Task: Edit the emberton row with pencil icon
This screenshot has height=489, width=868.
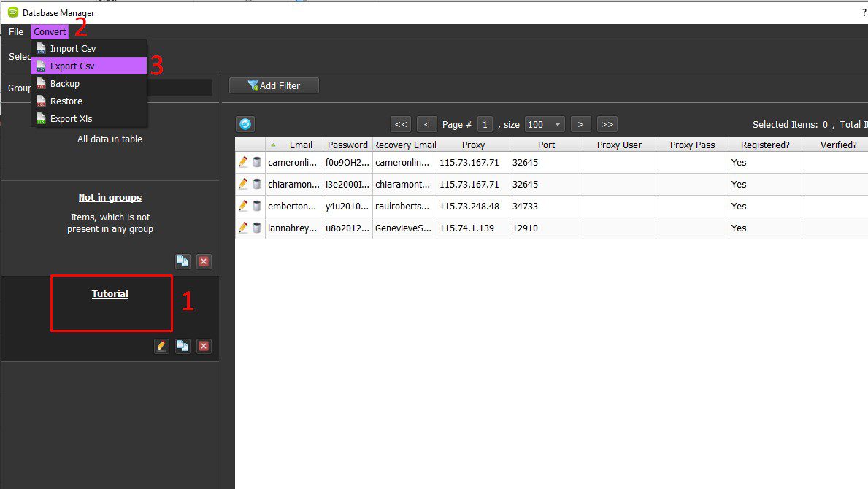Action: [x=243, y=206]
